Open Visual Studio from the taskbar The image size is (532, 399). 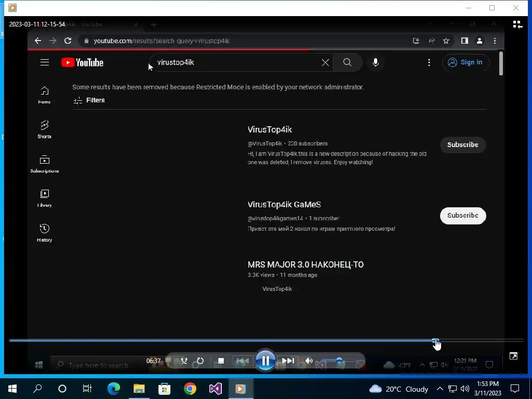(x=216, y=389)
